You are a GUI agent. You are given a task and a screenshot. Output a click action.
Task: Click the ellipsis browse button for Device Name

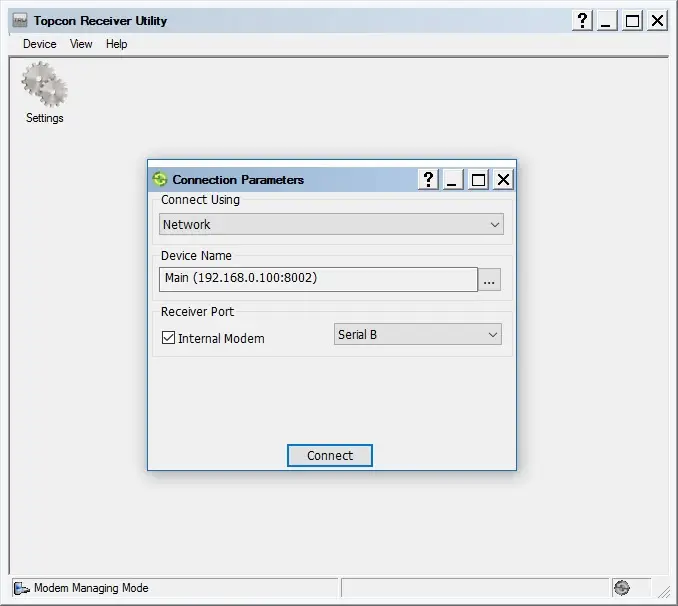pyautogui.click(x=489, y=279)
